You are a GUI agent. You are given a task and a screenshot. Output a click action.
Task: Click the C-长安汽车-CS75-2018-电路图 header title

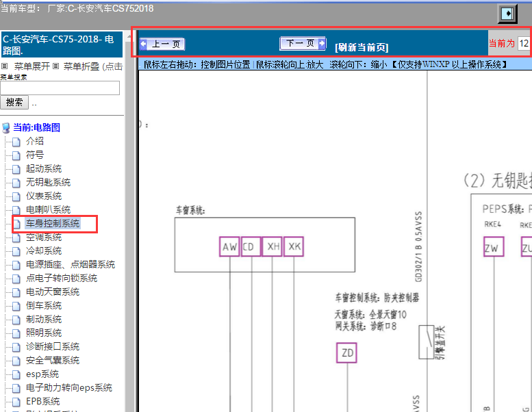click(x=62, y=44)
